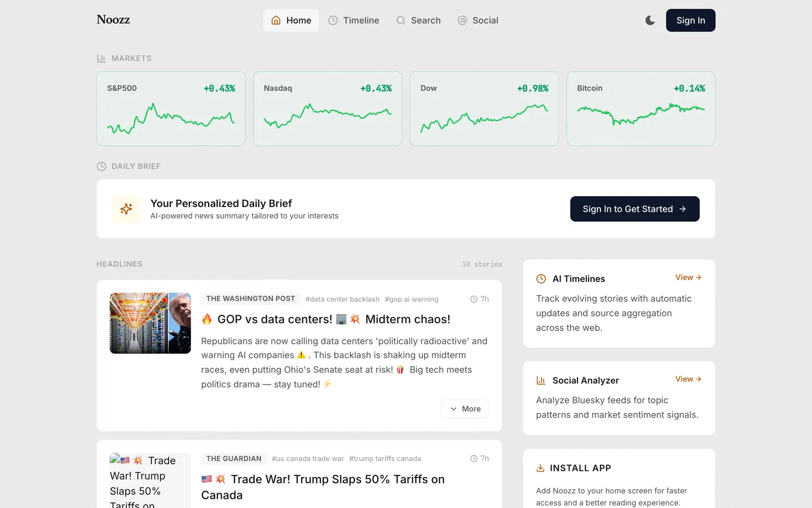This screenshot has height=508, width=812.
Task: Click Sign In to Get Started
Action: point(634,209)
